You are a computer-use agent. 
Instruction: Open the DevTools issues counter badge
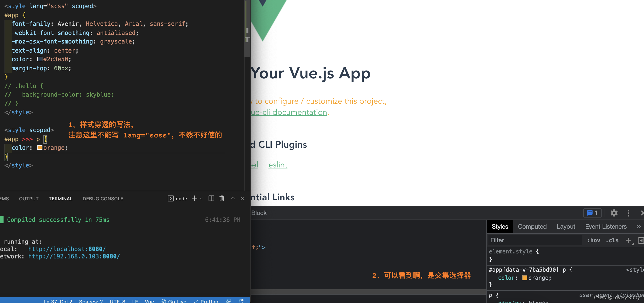click(x=592, y=213)
